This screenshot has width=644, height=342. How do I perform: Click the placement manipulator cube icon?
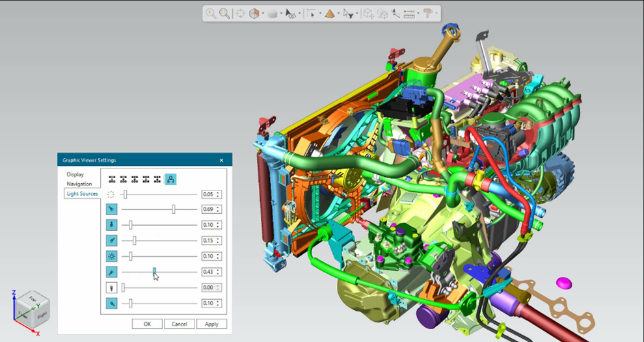(x=368, y=14)
